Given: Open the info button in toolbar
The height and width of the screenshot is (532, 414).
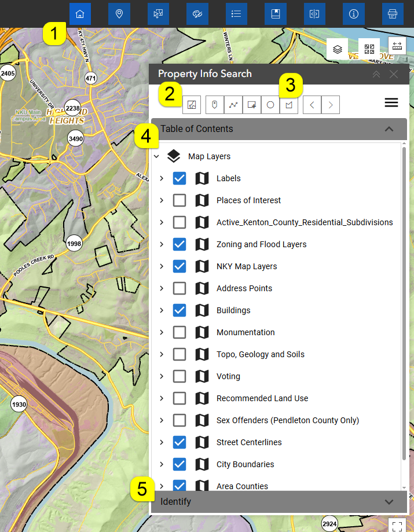Looking at the screenshot, I should 353,14.
